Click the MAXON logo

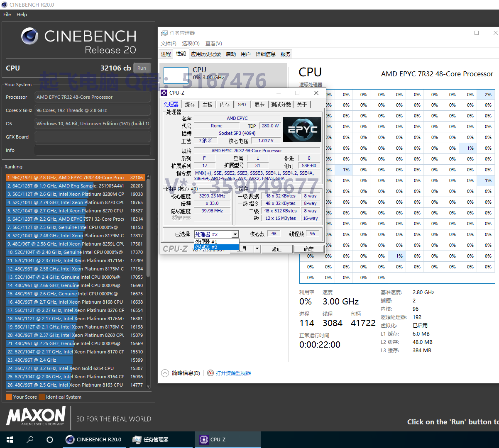coord(36,416)
